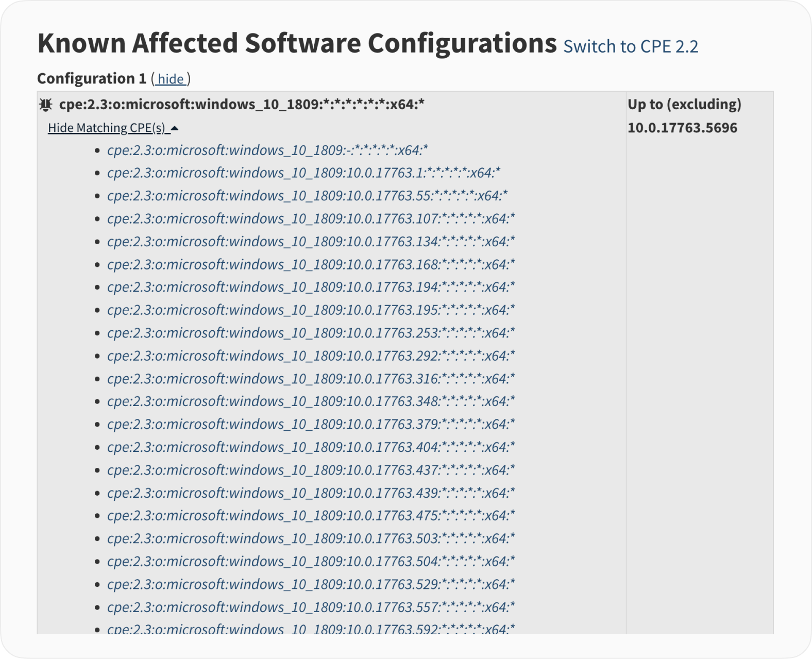
Task: Open the windows_10_1809:- x64 CPE link
Action: click(x=267, y=150)
